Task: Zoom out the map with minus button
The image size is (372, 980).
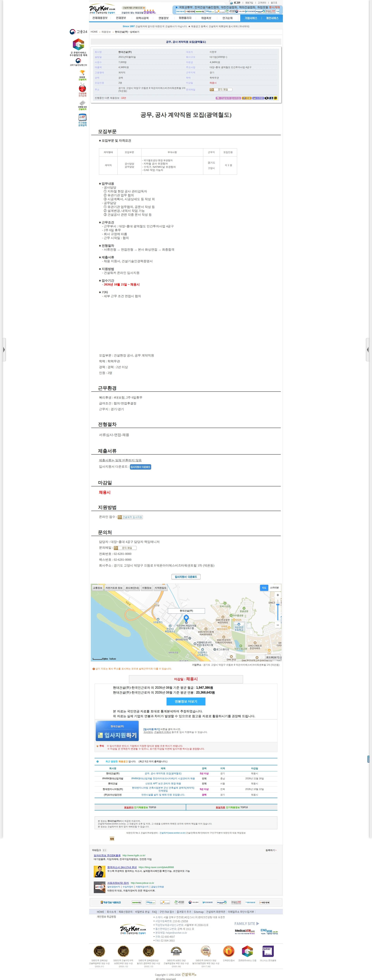Action: [x=278, y=625]
